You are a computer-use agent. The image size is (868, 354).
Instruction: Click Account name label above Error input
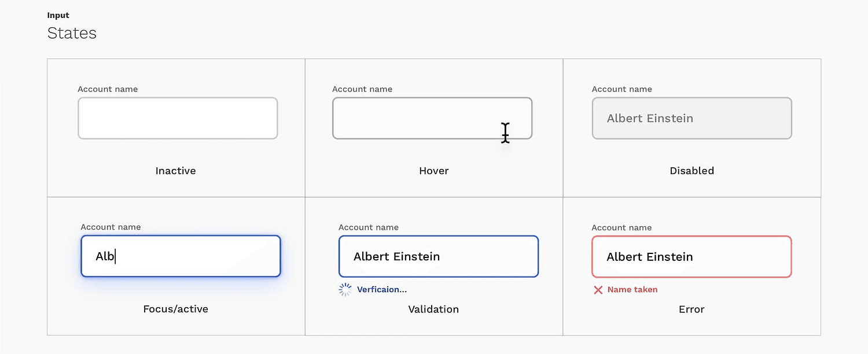621,227
